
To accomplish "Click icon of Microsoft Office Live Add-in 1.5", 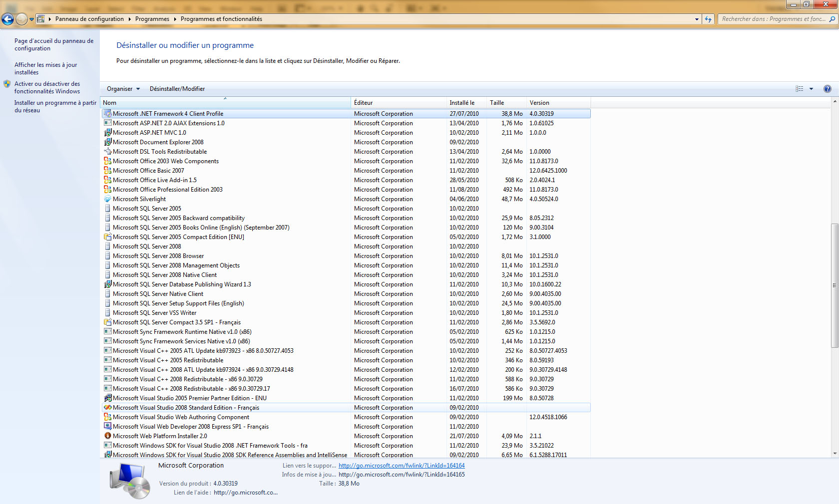I will [107, 180].
